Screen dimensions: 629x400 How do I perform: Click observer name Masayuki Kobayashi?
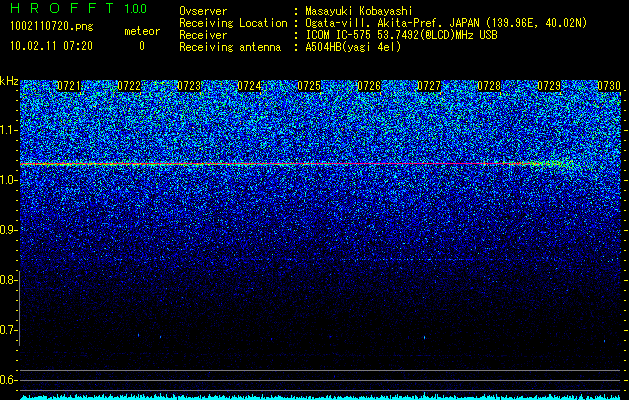tap(359, 11)
